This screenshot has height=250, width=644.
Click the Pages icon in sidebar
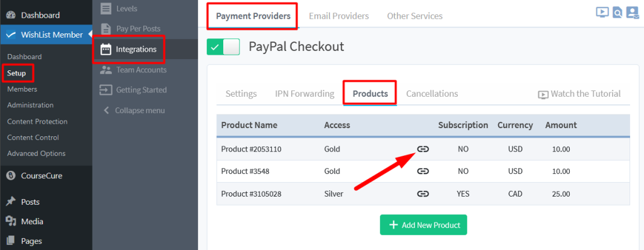point(11,241)
